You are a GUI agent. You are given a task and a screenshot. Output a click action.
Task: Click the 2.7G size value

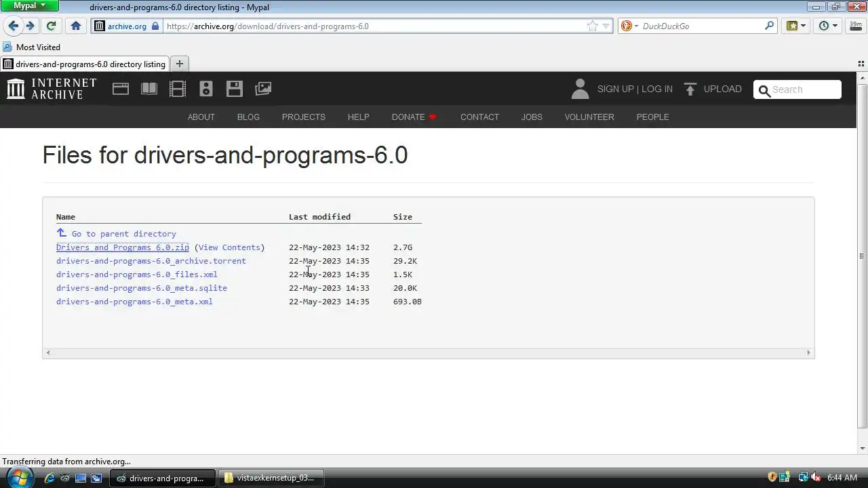tap(403, 247)
